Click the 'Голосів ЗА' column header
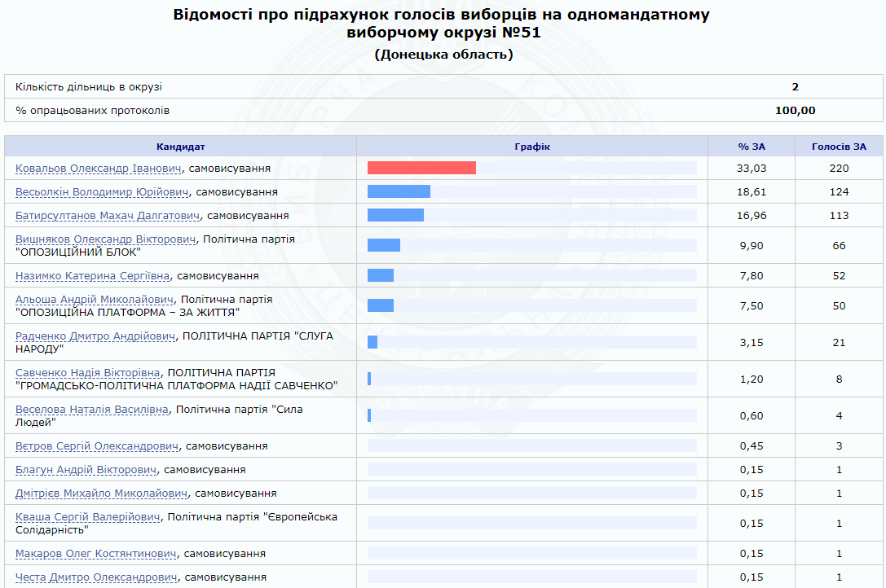 pyautogui.click(x=839, y=147)
